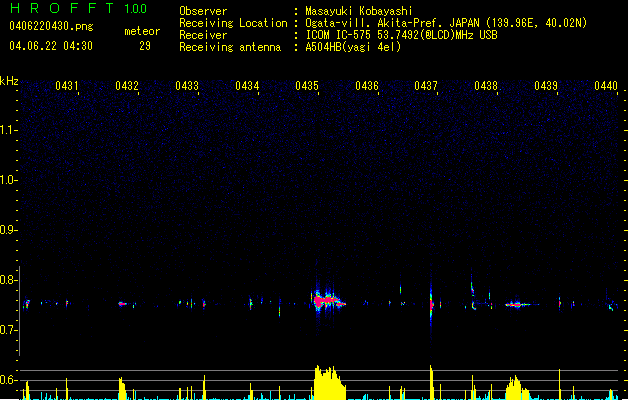Click the 0433 time marker
This screenshot has width=629, height=400.
(x=187, y=86)
